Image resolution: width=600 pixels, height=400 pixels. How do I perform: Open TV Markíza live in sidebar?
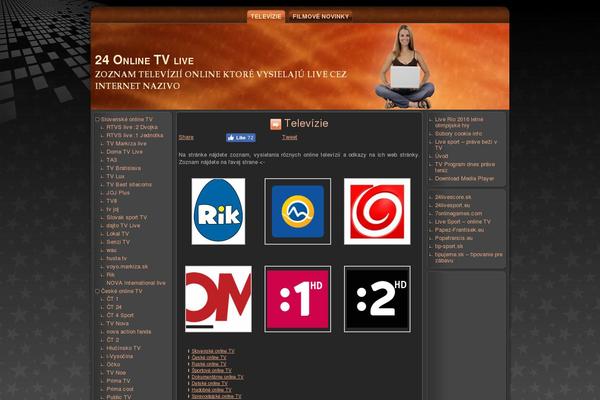126,143
